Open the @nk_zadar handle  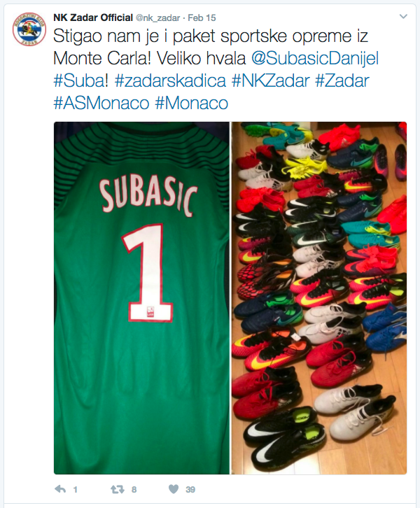pos(157,17)
